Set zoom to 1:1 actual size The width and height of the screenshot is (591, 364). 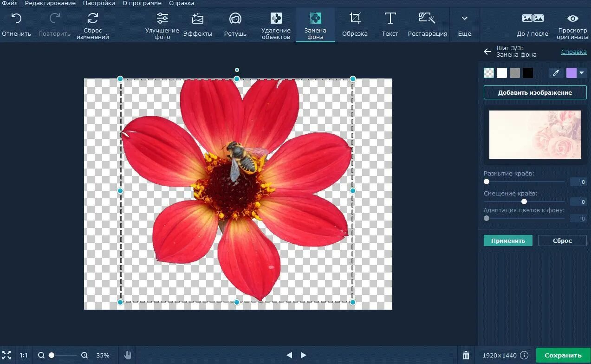[x=24, y=355]
